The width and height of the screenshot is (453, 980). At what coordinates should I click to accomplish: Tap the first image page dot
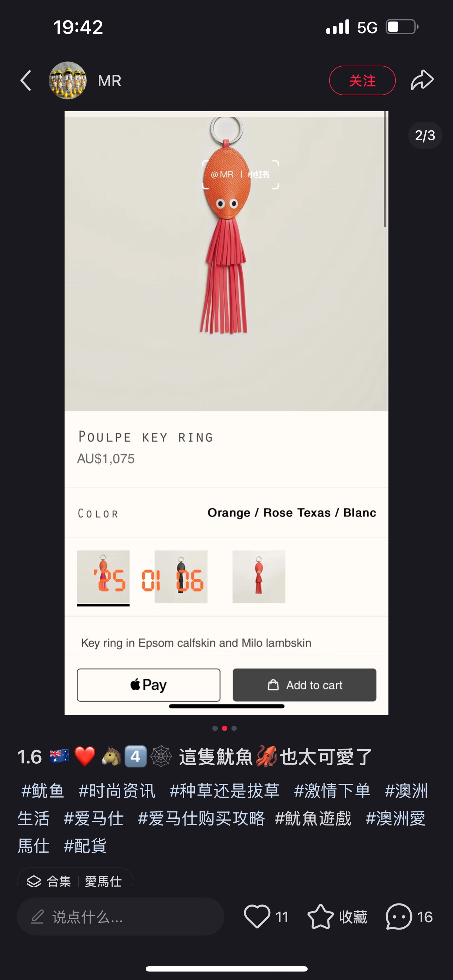point(215,728)
